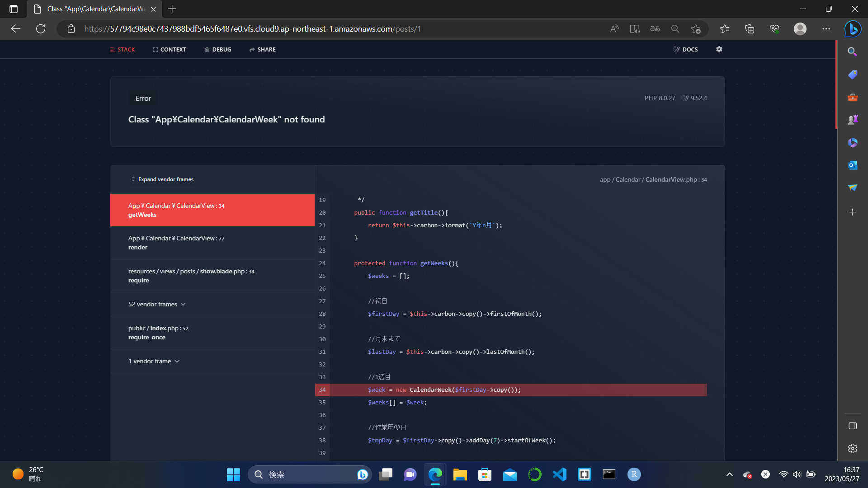Add this page to favorites star icon
This screenshot has width=868, height=488.
[695, 29]
